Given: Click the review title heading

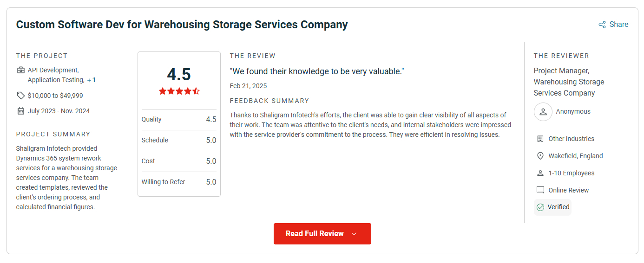Looking at the screenshot, I should click(x=182, y=25).
